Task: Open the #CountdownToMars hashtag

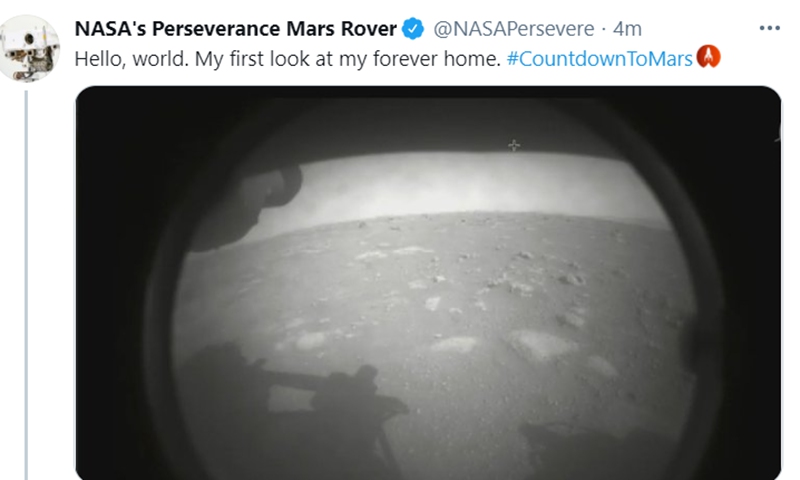Action: [x=599, y=59]
